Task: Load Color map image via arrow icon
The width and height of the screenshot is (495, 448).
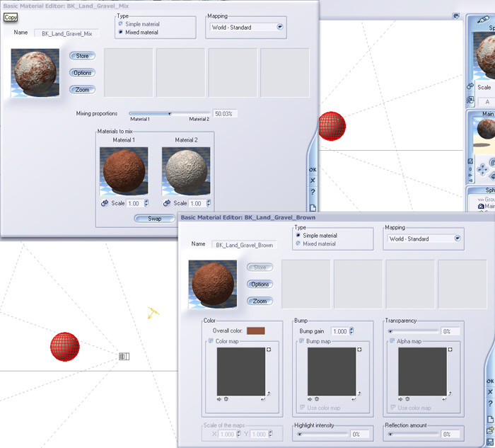Action: tap(219, 399)
